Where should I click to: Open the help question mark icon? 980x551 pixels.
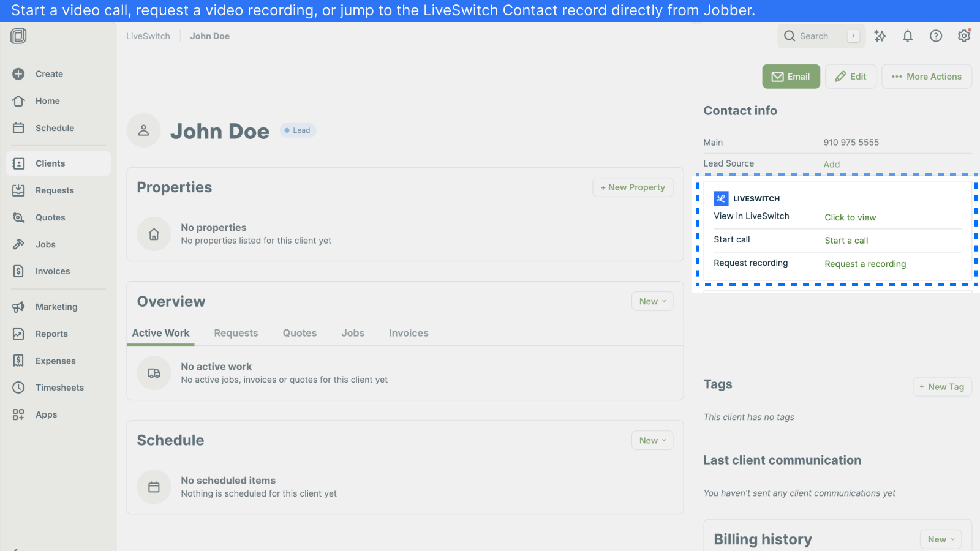pos(936,36)
